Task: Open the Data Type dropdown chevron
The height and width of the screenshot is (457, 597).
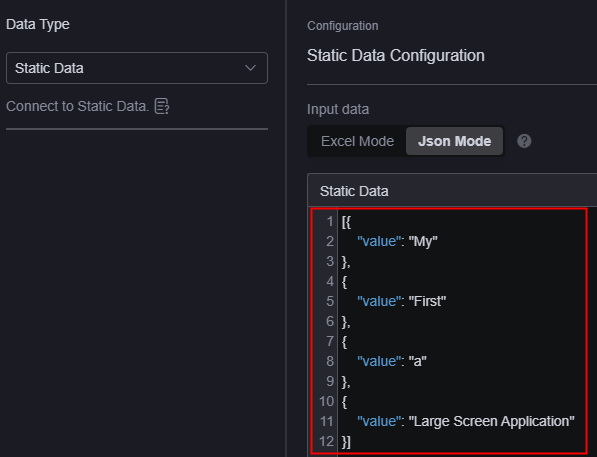Action: [250, 68]
